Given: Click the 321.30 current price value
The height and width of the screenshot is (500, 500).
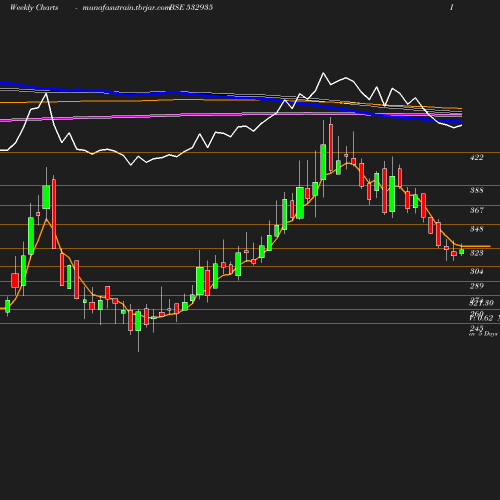Looking at the screenshot, I should click(481, 303).
